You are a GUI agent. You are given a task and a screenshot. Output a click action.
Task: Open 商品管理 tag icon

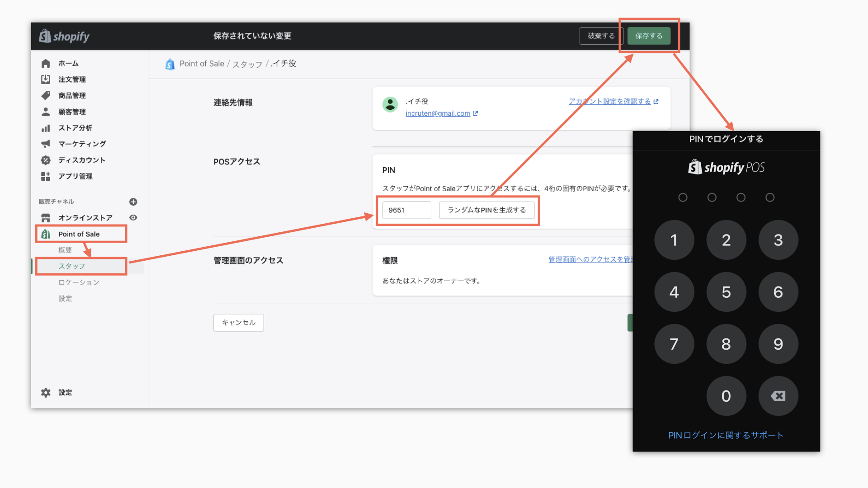coord(46,95)
